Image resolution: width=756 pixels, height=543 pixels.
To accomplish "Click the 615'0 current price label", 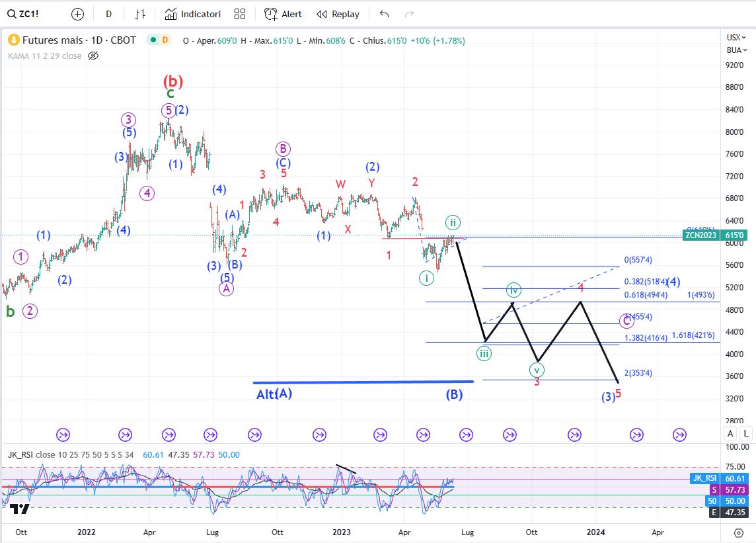I will (735, 235).
